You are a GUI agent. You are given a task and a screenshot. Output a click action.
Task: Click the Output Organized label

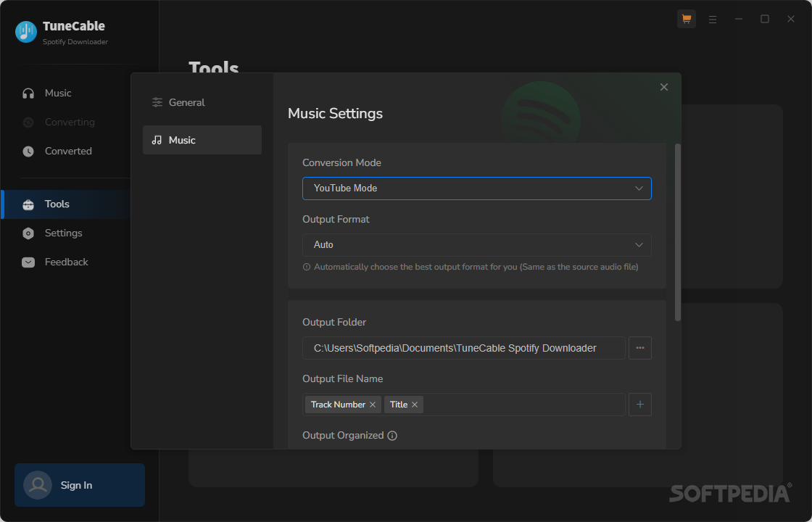click(343, 436)
